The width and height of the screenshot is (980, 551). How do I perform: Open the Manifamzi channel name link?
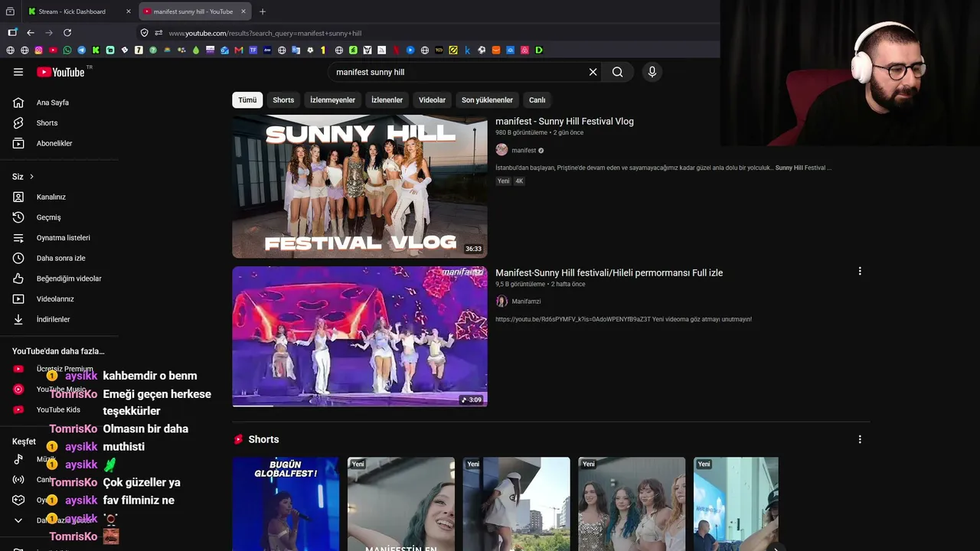click(526, 302)
